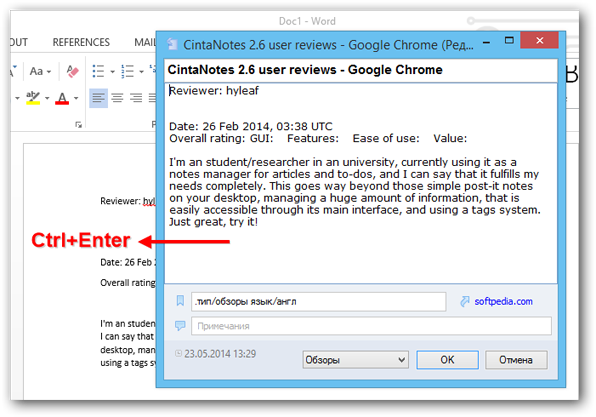Click the Примечания remarks input field

371,326
